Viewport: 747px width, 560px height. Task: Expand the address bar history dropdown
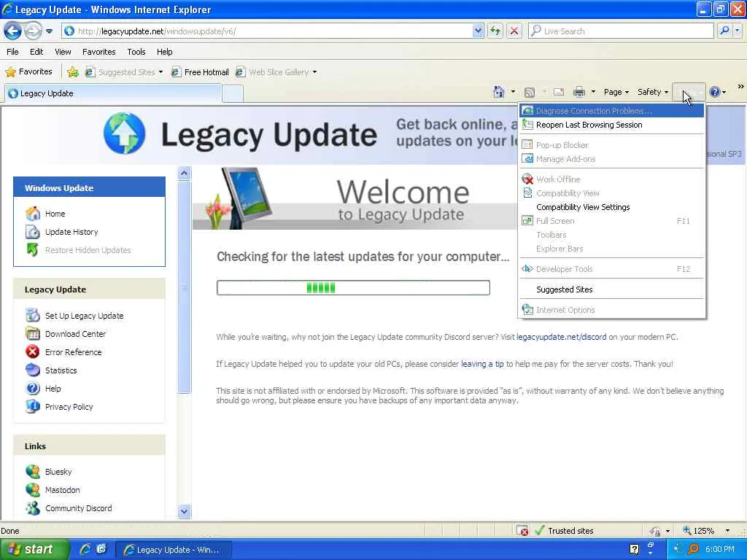478,31
